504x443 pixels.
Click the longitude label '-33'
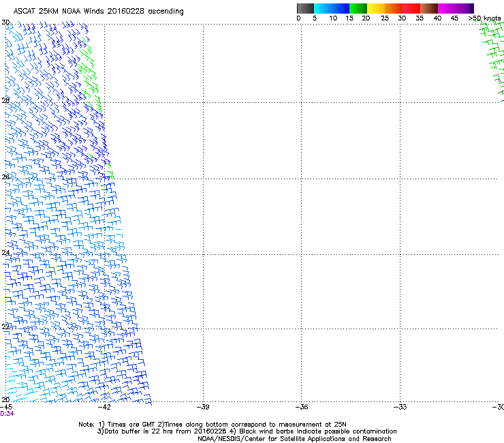coord(400,407)
